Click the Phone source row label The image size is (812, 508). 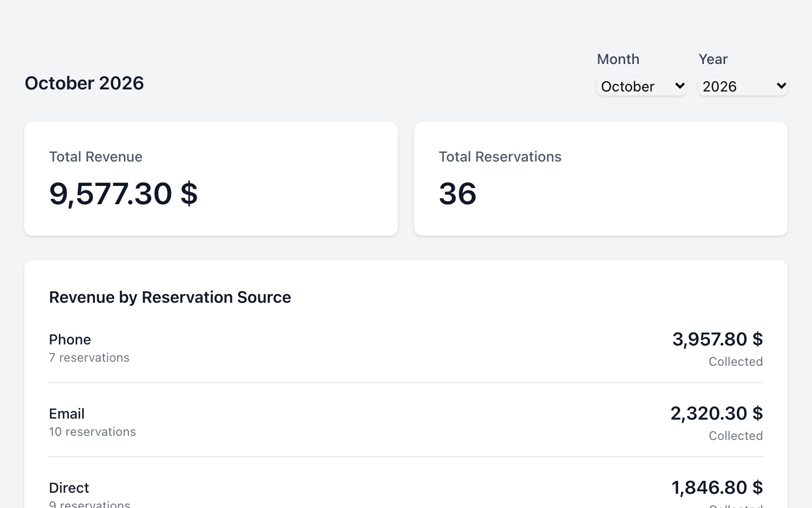coord(70,339)
